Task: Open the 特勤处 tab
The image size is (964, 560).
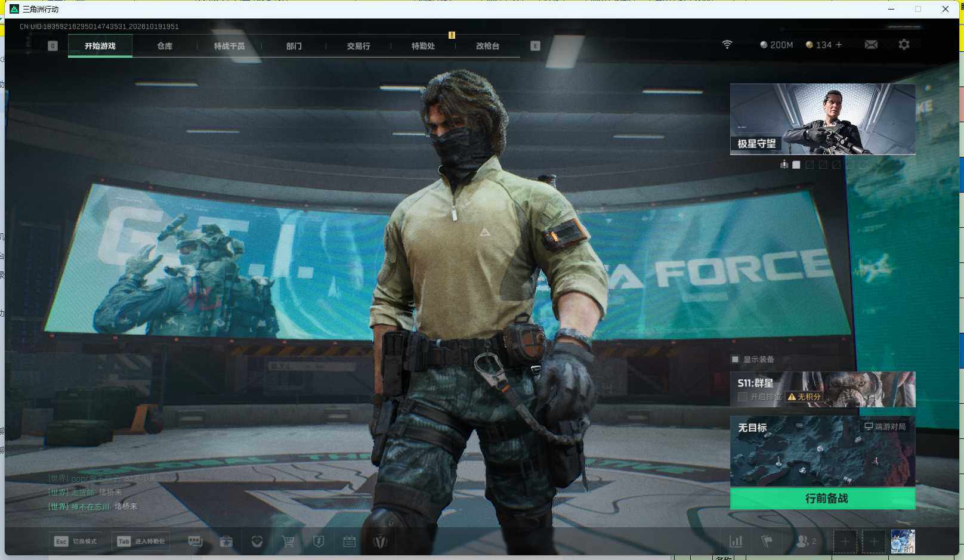Action: (x=423, y=46)
